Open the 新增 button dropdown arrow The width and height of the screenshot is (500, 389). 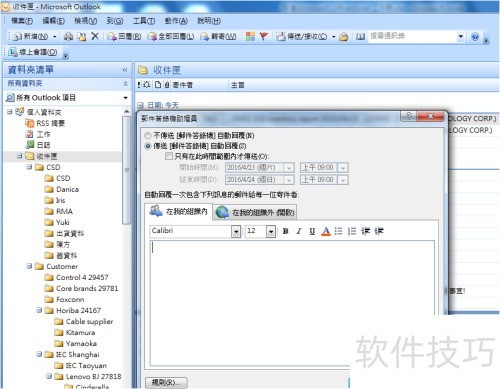pyautogui.click(x=55, y=37)
